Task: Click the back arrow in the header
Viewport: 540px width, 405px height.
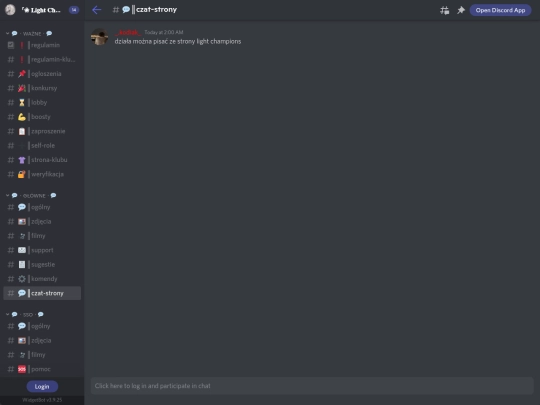Action: click(x=96, y=10)
